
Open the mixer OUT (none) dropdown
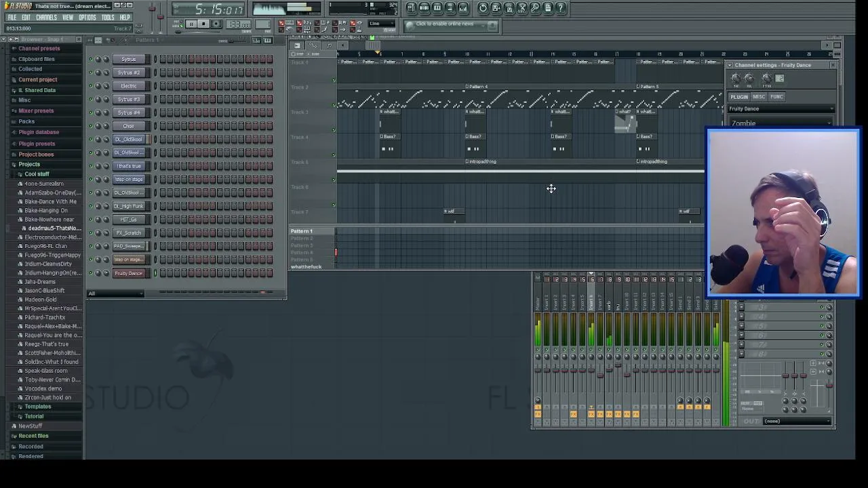[x=797, y=421]
